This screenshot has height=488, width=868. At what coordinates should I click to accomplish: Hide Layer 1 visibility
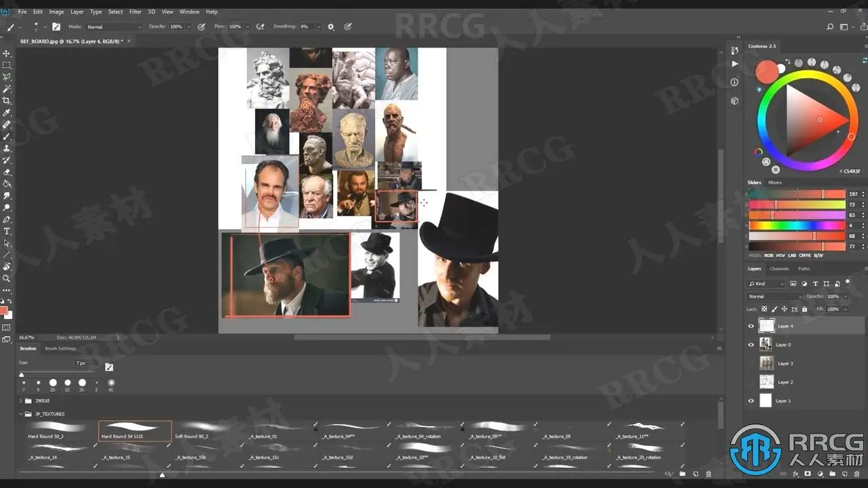(751, 401)
